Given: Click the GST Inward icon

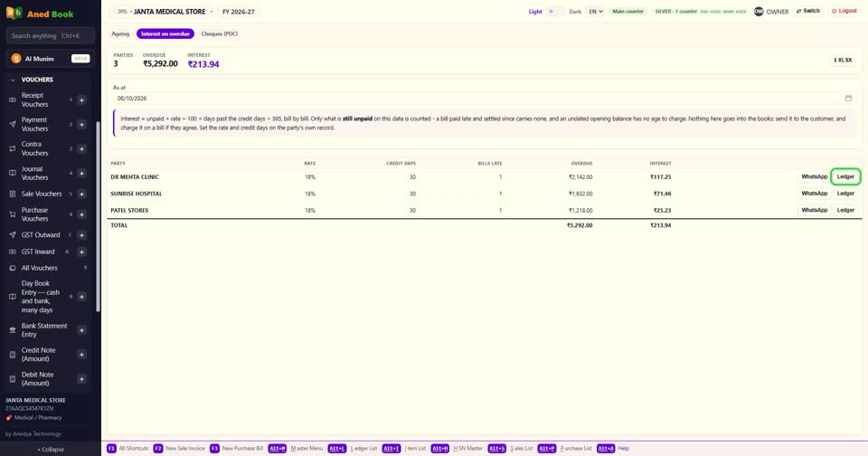Looking at the screenshot, I should click(12, 252).
